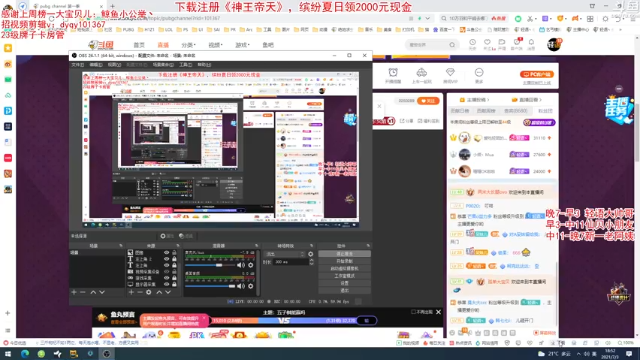Open OBS 视图 menu
Viewport: 640px width, 360px height.
coord(114,65)
